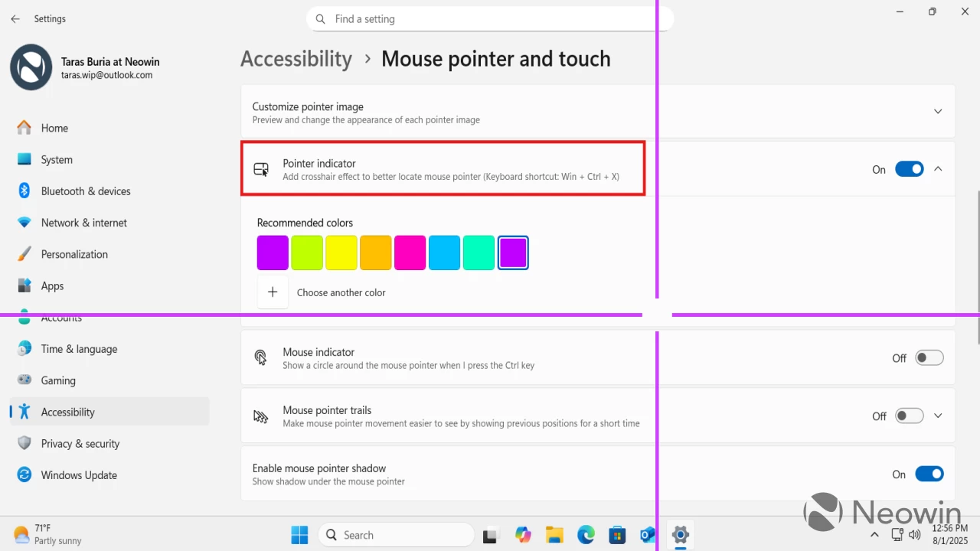Go to Privacy & security settings
The height and width of the screenshot is (551, 980).
click(x=109, y=443)
